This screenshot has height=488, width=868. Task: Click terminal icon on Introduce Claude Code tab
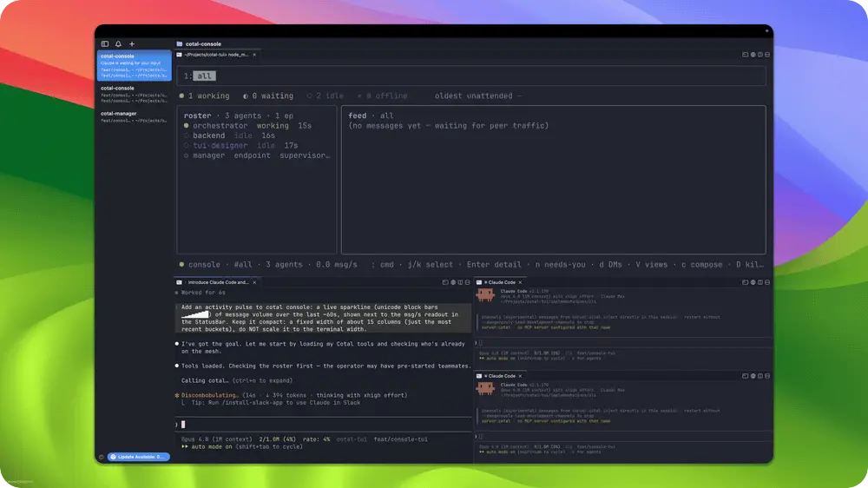click(x=180, y=282)
